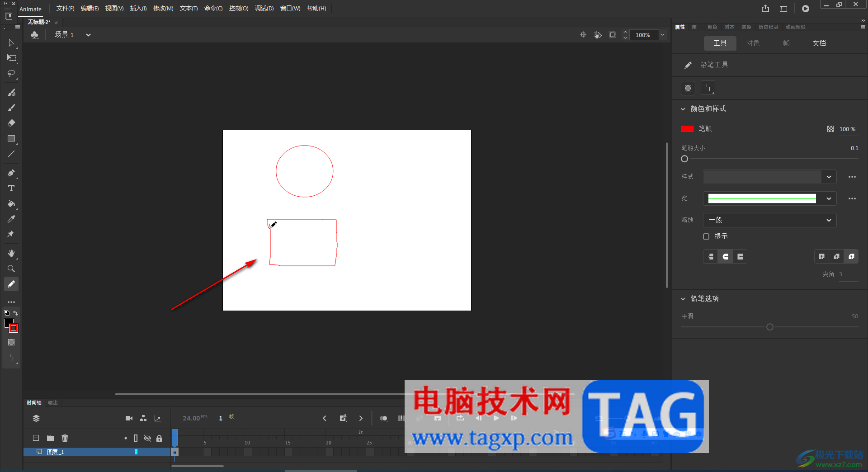Click the layer parenting view icon
Viewport: 868px width, 472px height.
click(143, 418)
